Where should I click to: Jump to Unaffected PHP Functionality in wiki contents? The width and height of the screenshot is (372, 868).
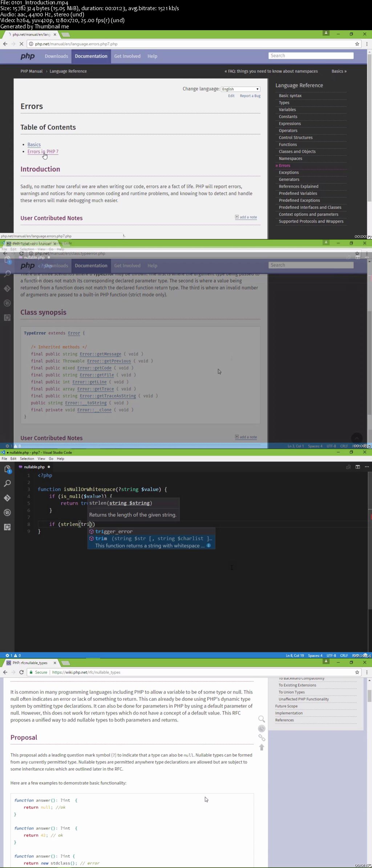(304, 699)
